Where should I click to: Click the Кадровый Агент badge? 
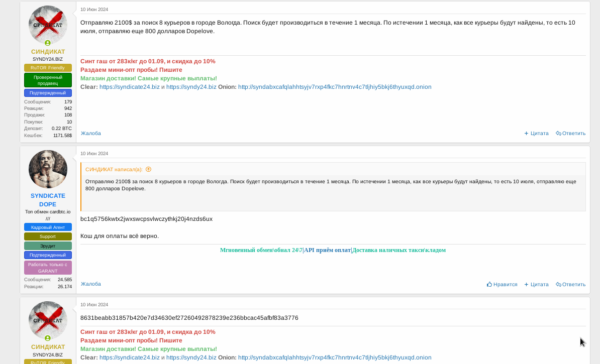click(48, 227)
